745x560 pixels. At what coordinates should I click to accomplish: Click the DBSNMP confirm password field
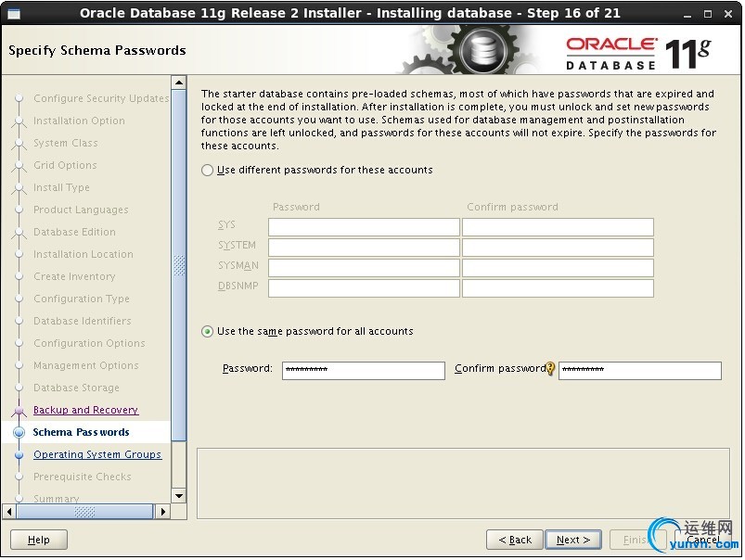[x=558, y=288]
